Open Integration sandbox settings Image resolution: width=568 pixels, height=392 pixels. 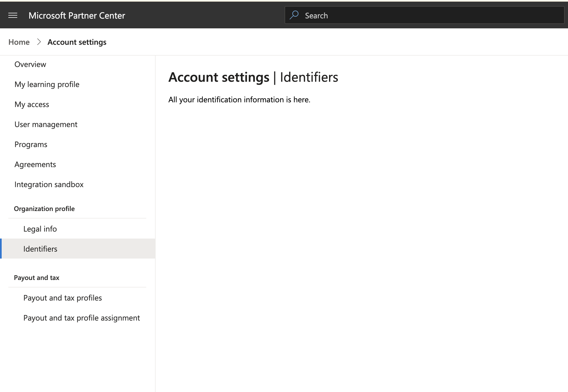click(x=49, y=184)
